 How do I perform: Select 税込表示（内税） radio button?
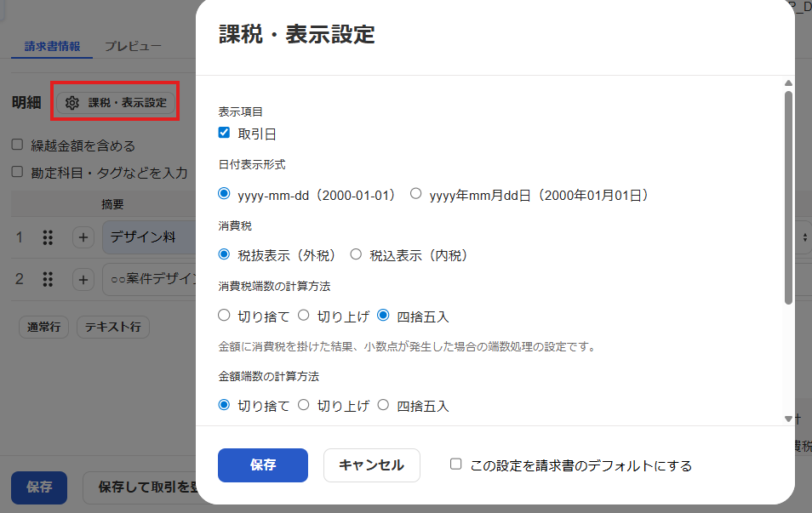click(356, 254)
